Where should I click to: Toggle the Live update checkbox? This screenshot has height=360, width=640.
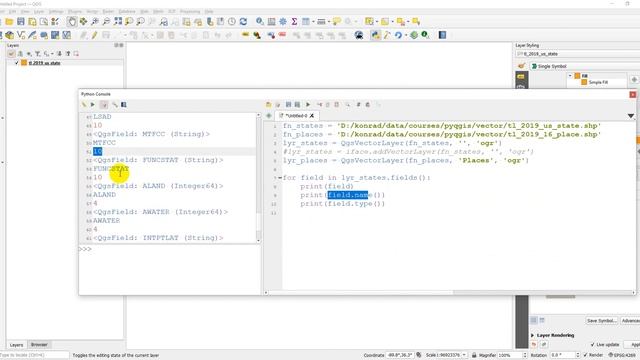point(593,344)
